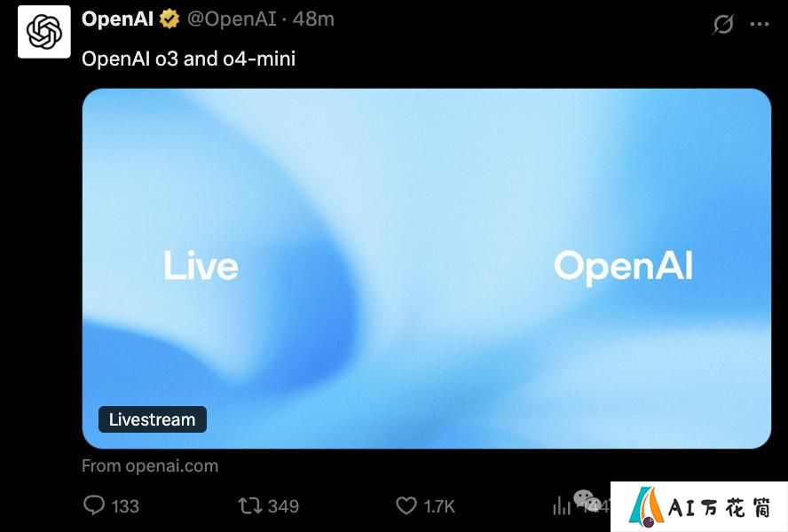Viewport: 788px width, 532px height.
Task: Like the post with the heart icon
Action: click(406, 505)
